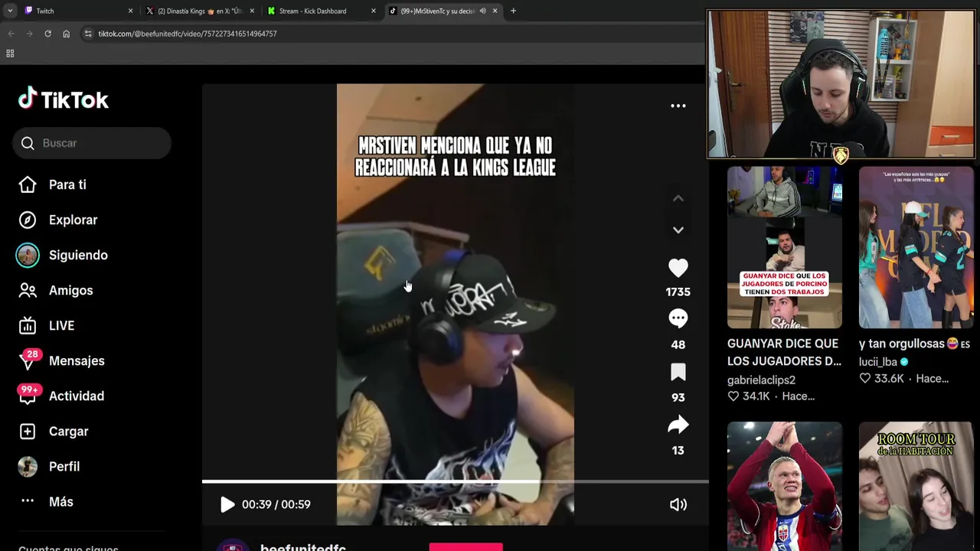
Task: Click the profile avatar icon
Action: [x=28, y=466]
